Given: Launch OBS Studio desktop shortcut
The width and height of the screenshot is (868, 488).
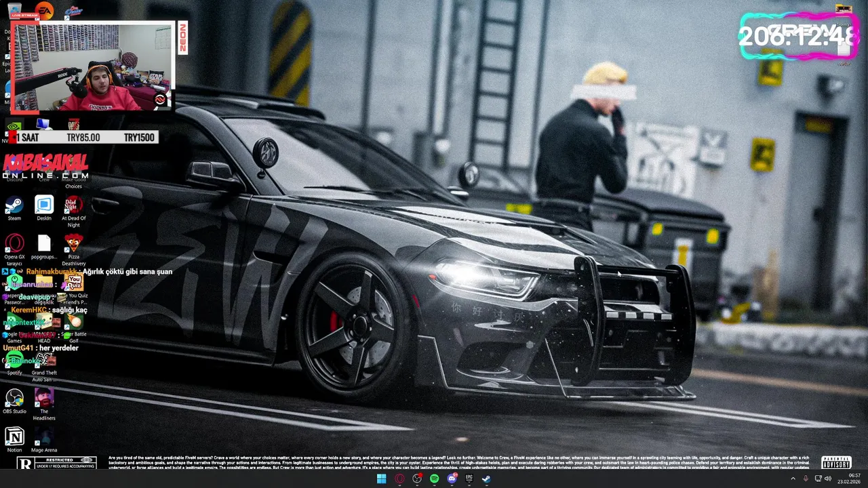Looking at the screenshot, I should click(x=14, y=401).
